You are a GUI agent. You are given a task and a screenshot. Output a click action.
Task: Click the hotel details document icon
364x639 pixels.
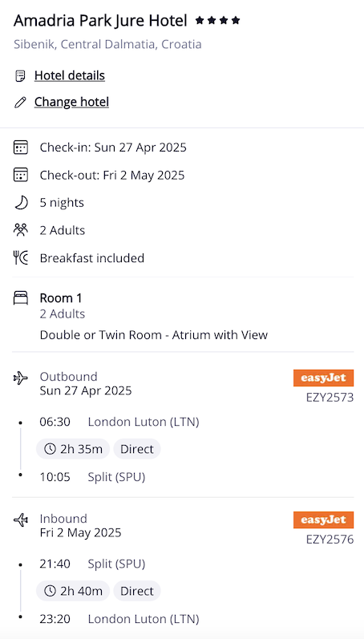click(20, 76)
